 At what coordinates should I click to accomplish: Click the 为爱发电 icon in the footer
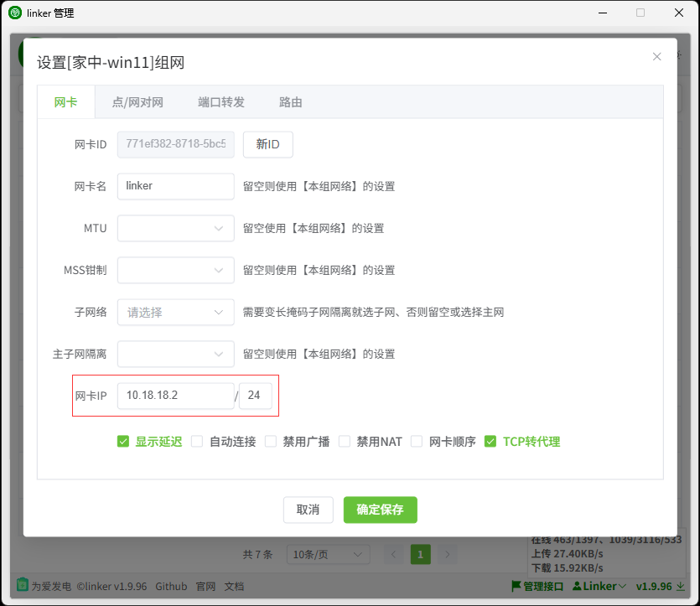23,586
